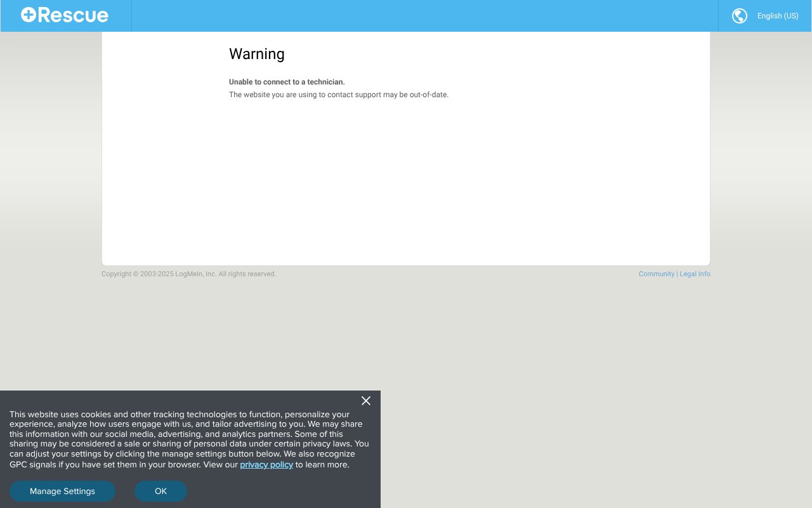Select the plus-cross symbol in the Rescue logo
Screen dimensions: 812x508
(30, 15)
